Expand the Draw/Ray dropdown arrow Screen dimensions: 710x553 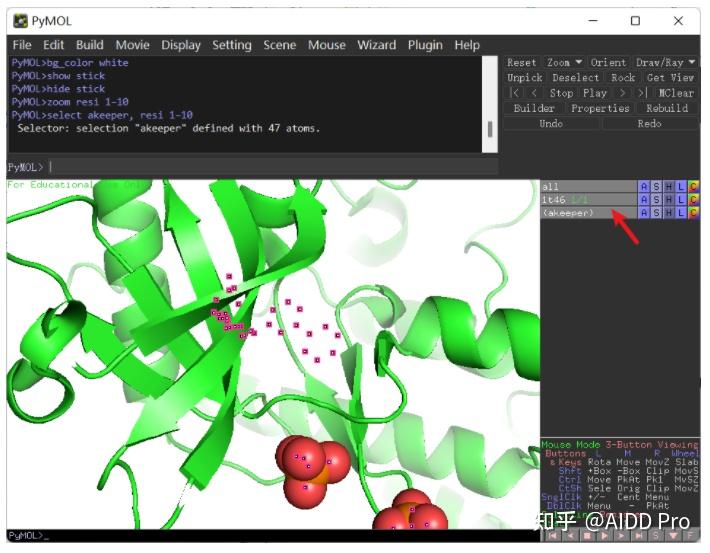pyautogui.click(x=692, y=62)
